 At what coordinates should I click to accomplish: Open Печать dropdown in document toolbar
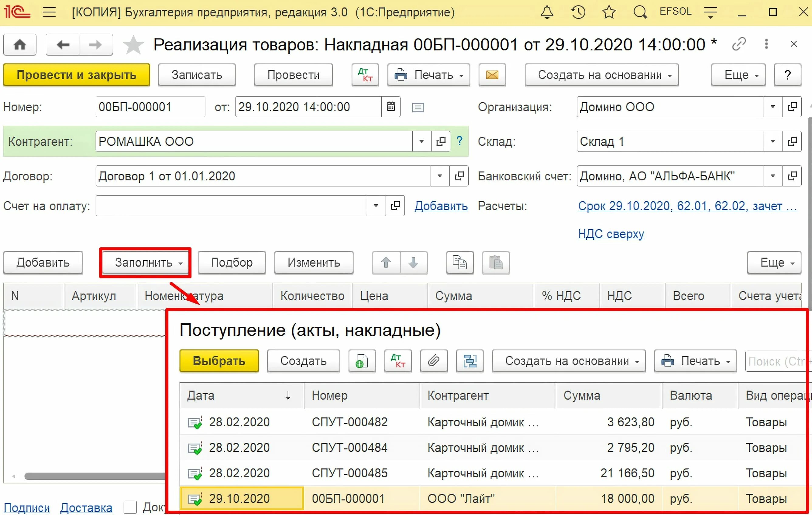coord(428,75)
